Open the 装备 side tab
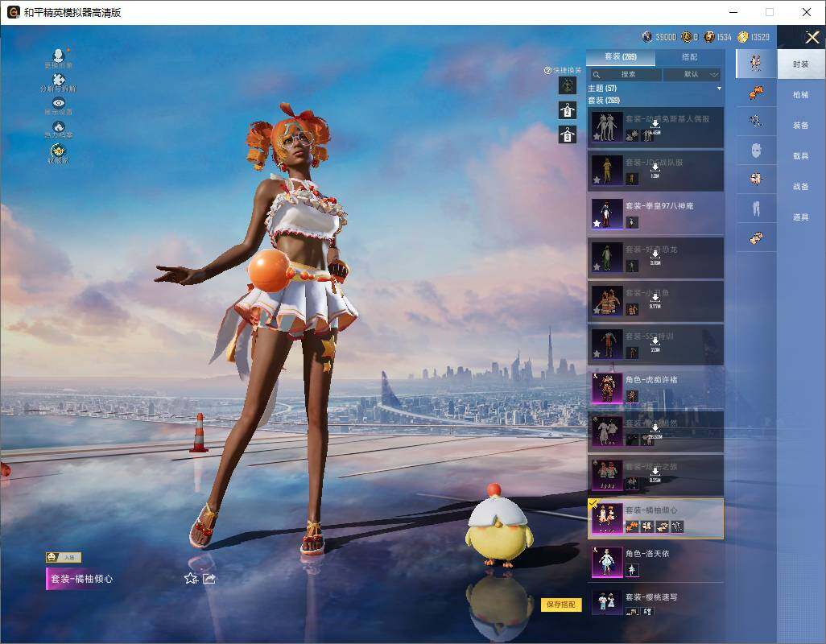The image size is (826, 644). (x=801, y=126)
